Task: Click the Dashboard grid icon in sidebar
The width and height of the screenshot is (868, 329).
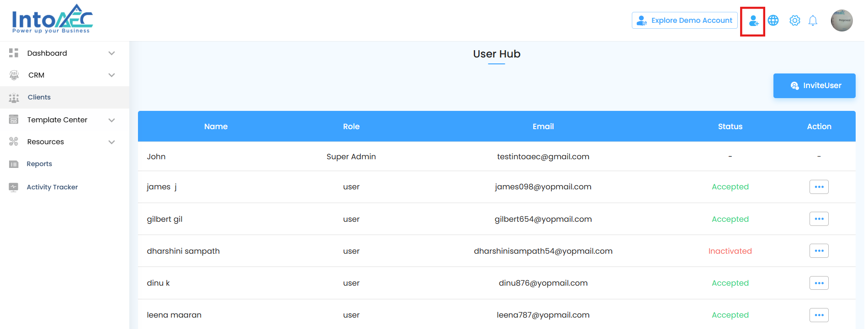Action: (14, 53)
